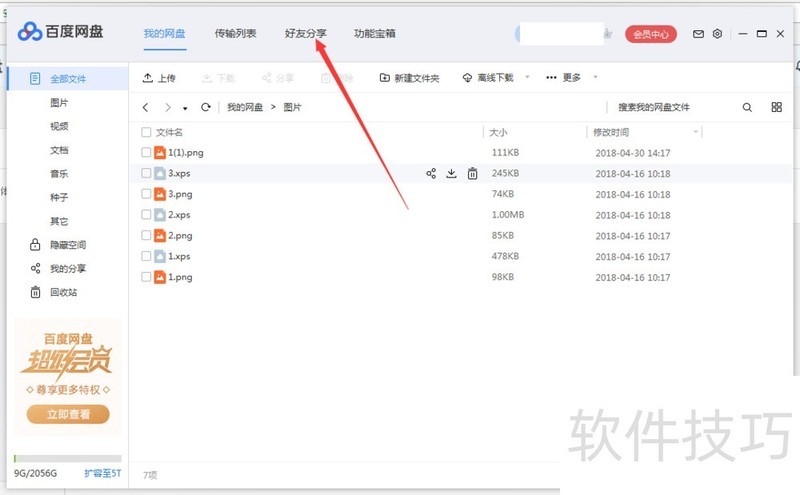Open the 好友分享 tab
This screenshot has width=800, height=495.
click(306, 34)
